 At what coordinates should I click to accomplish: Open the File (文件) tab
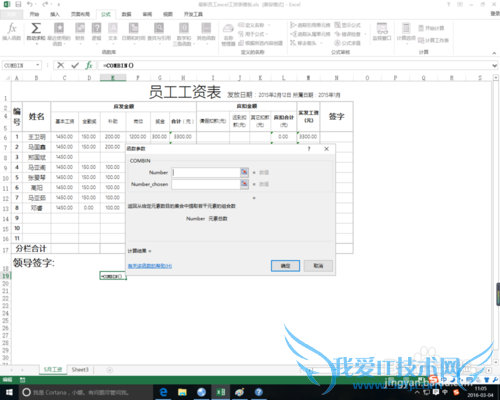coord(11,14)
